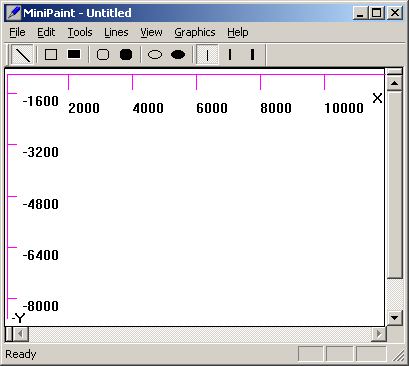Image resolution: width=409 pixels, height=366 pixels.
Task: Minimize the MiniPaint window
Action: (x=360, y=13)
